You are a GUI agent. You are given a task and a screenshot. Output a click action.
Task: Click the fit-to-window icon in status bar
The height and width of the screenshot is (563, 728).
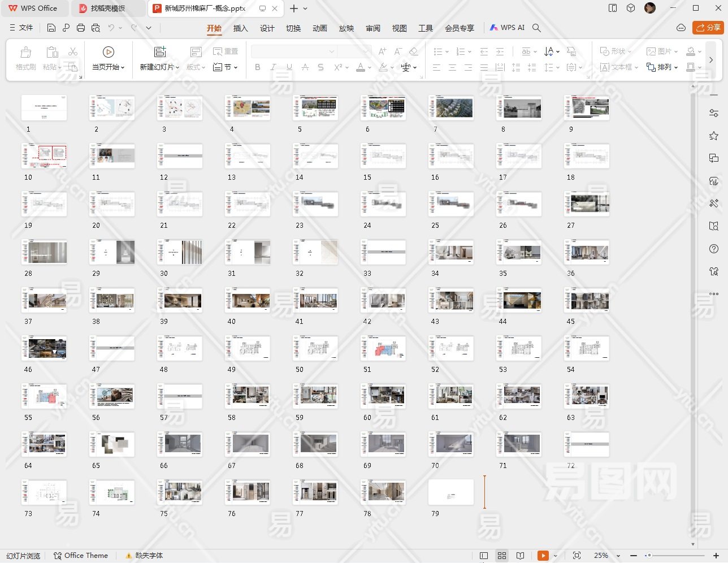577,556
